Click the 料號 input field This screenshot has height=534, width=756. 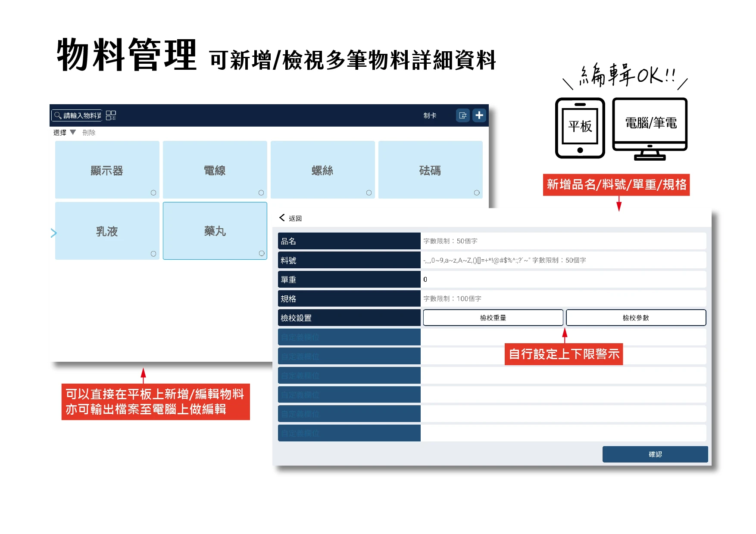563,260
